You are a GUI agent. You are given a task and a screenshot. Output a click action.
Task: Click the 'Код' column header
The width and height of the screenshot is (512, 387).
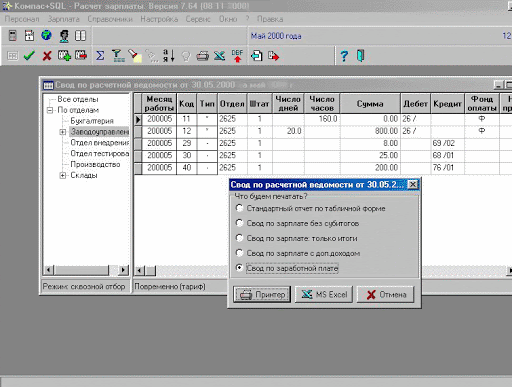tap(187, 104)
